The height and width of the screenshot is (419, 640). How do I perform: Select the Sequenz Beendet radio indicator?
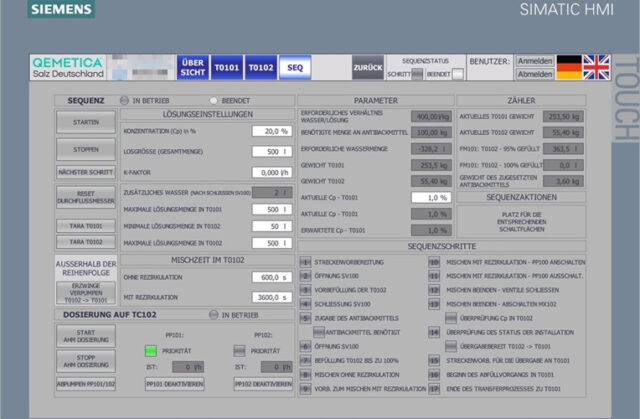(213, 100)
